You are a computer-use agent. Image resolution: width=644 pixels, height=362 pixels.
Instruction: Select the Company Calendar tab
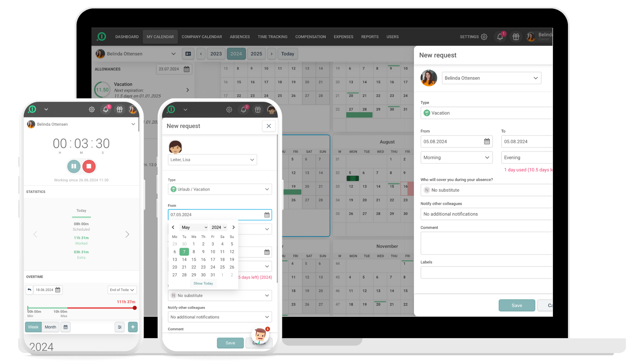(202, 37)
